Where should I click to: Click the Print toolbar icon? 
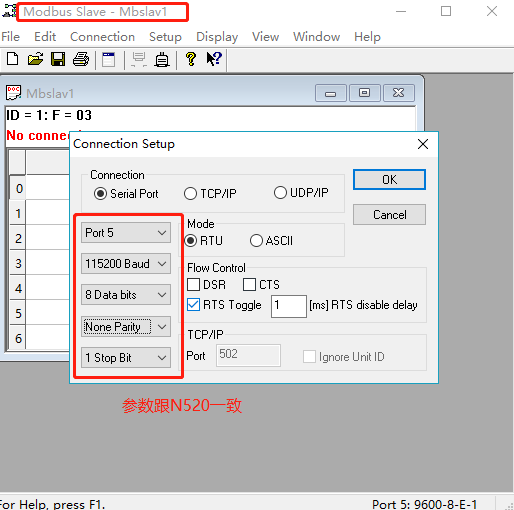[x=81, y=59]
